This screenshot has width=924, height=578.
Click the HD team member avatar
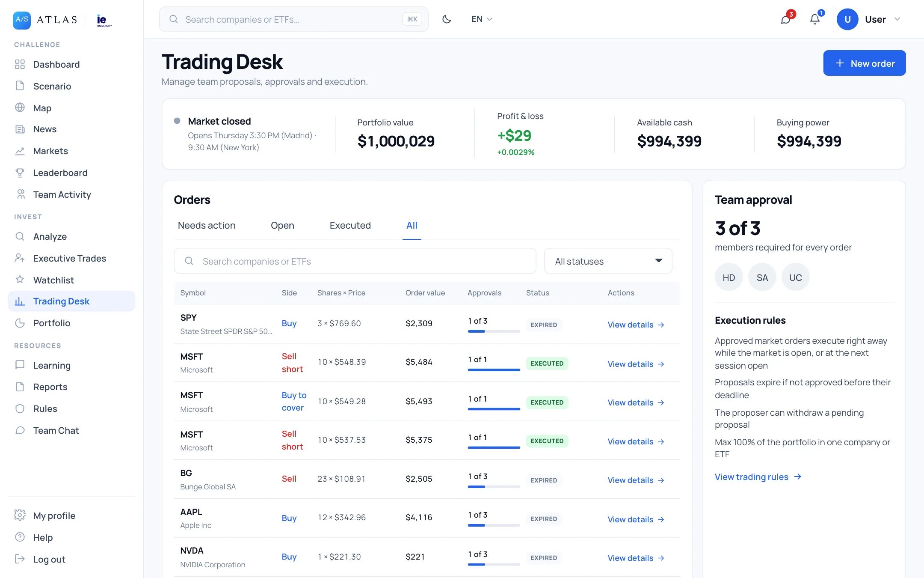tap(729, 277)
